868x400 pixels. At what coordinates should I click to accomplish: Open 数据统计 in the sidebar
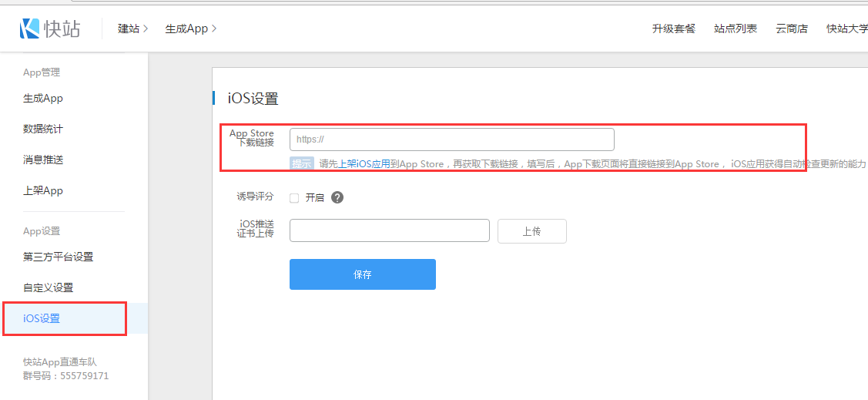[43, 129]
